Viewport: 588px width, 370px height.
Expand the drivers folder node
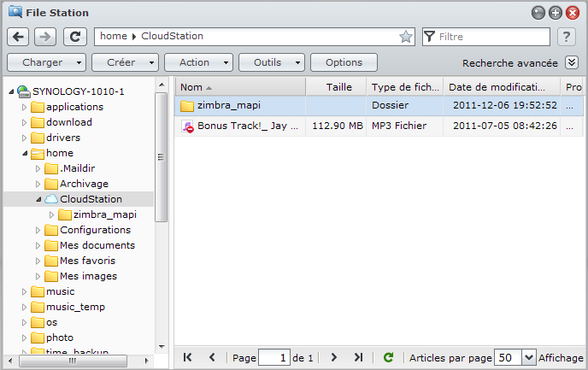point(25,138)
